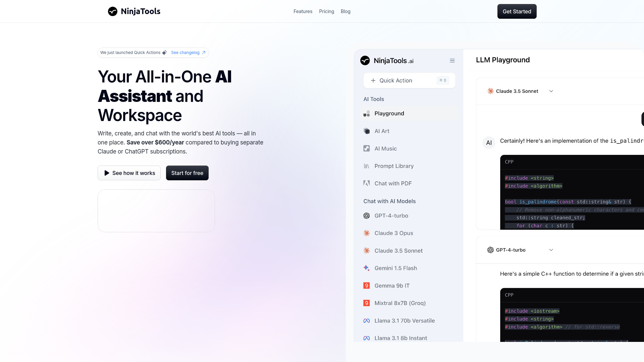Click the Start for free button

[187, 173]
